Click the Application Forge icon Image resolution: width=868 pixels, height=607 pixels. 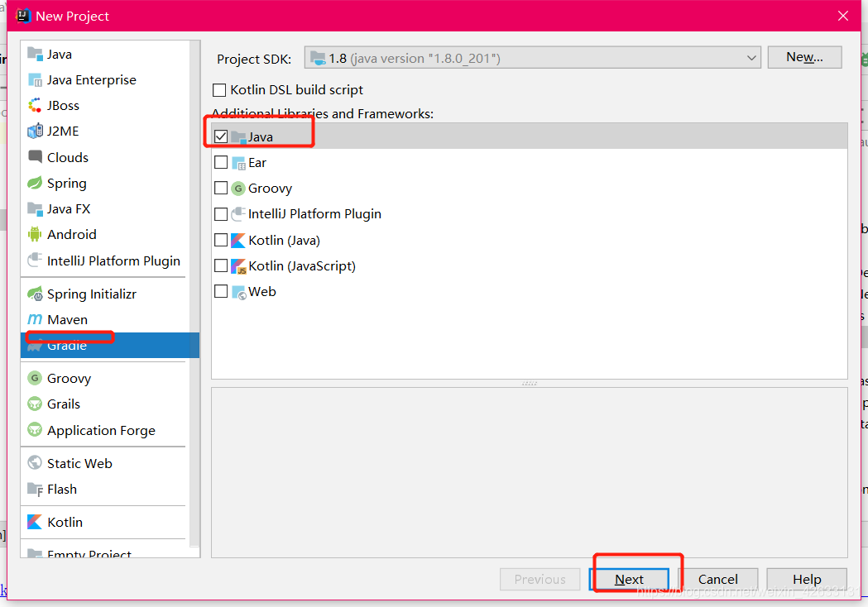coord(35,430)
